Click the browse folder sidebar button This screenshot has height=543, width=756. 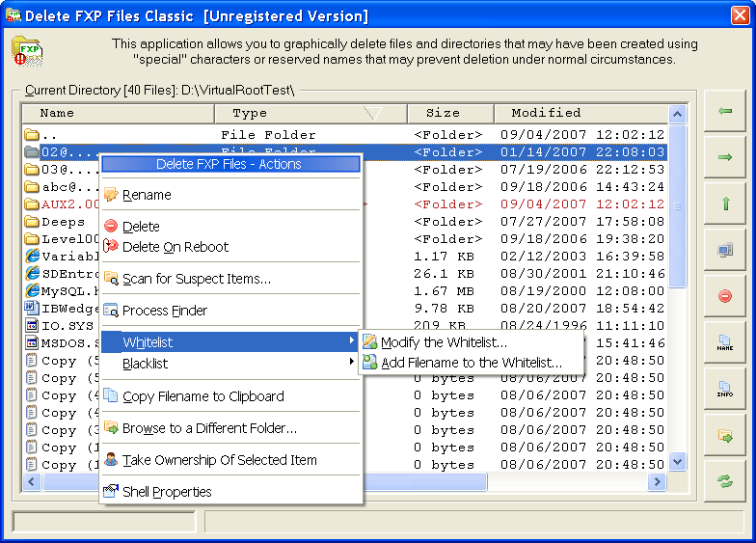pyautogui.click(x=725, y=436)
